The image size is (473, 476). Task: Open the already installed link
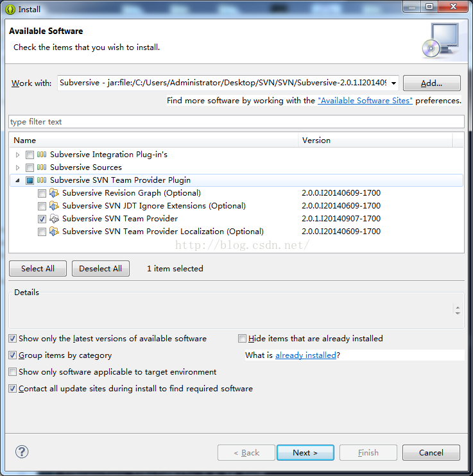coord(305,355)
